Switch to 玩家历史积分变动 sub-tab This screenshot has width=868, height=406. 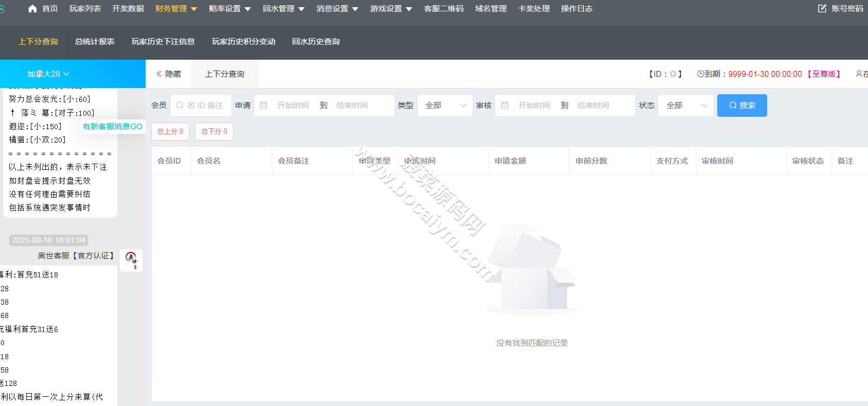tap(243, 42)
